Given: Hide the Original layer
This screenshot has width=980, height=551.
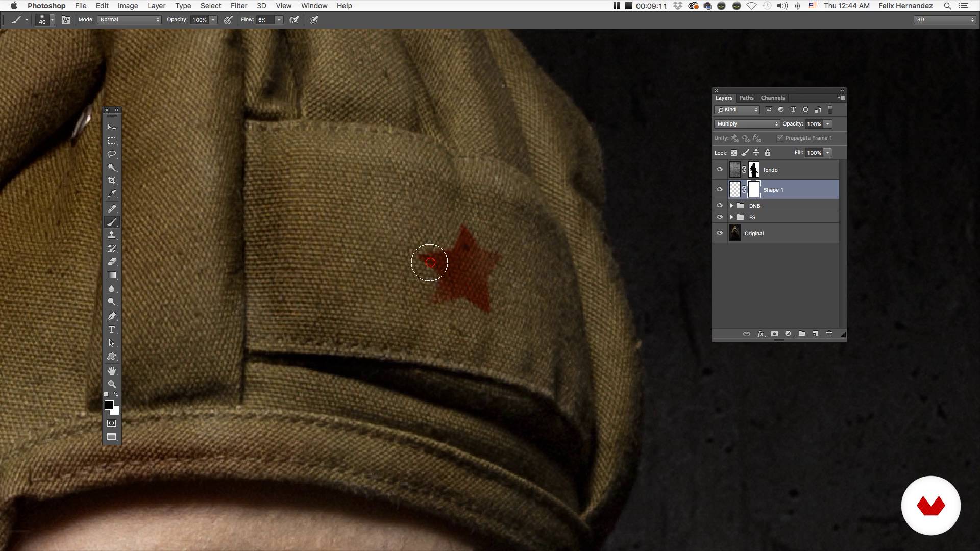Looking at the screenshot, I should pyautogui.click(x=720, y=233).
